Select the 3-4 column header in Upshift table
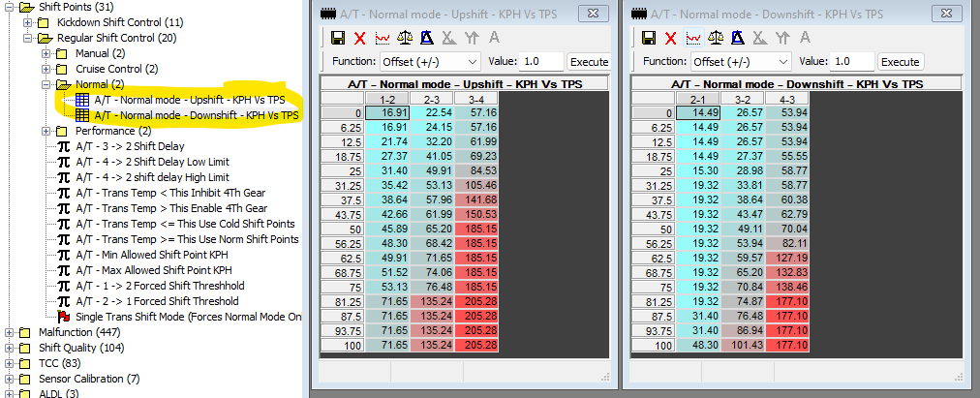This screenshot has width=980, height=398. (x=476, y=99)
